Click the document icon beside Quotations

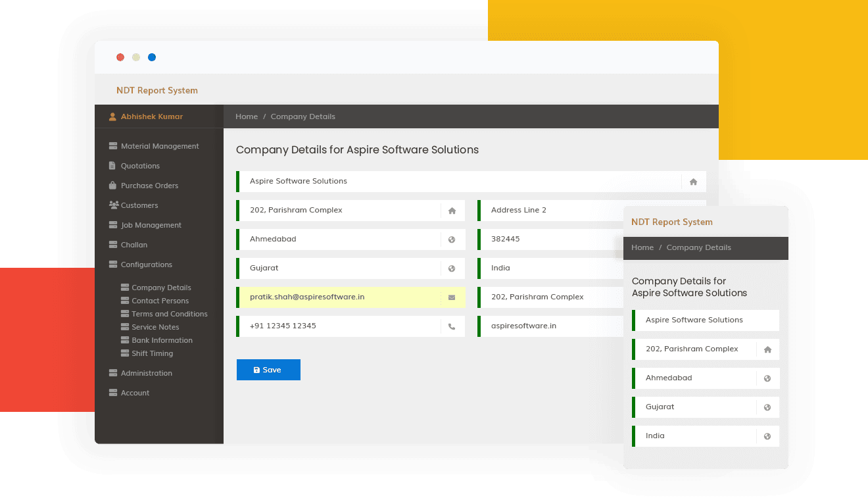point(112,166)
